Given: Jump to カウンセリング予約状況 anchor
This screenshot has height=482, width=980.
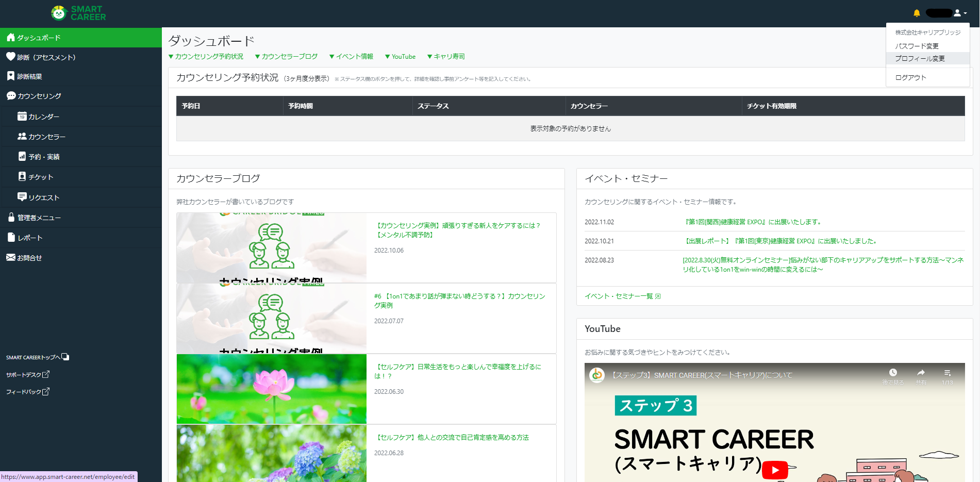Looking at the screenshot, I should tap(206, 57).
